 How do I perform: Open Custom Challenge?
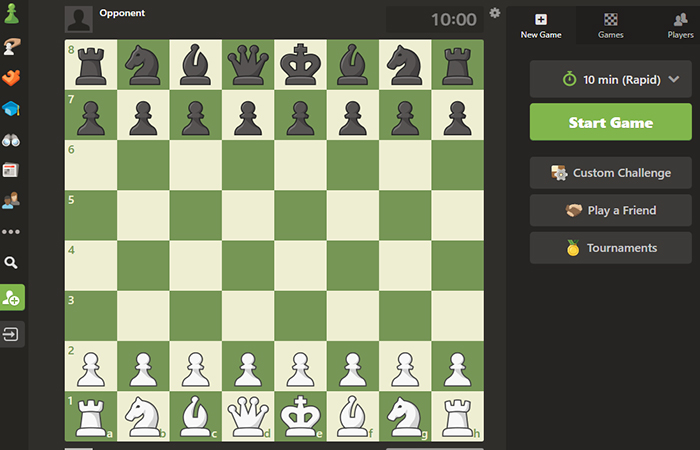pos(611,173)
